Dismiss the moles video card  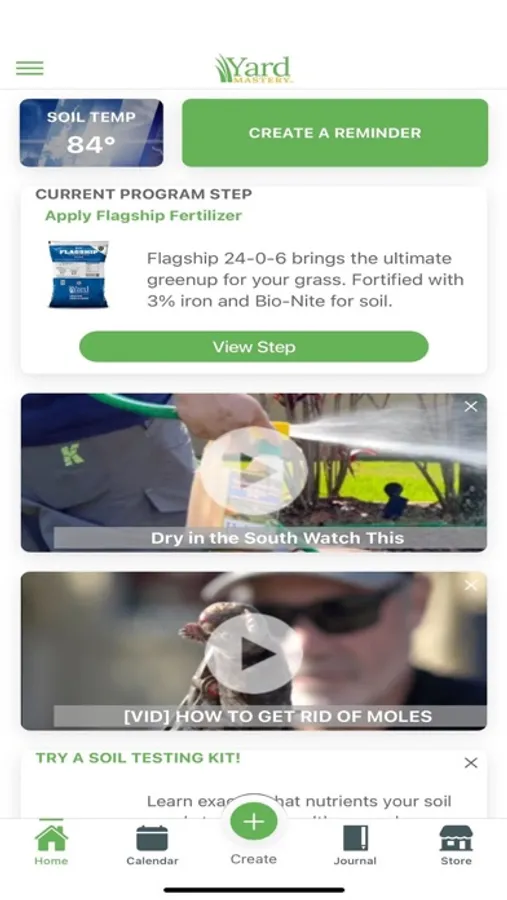[x=471, y=585]
